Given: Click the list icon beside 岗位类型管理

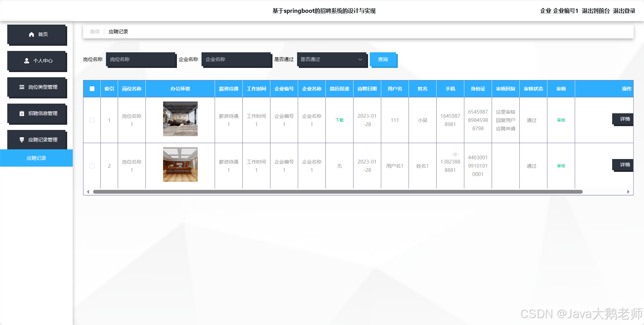Looking at the screenshot, I should pyautogui.click(x=22, y=87).
